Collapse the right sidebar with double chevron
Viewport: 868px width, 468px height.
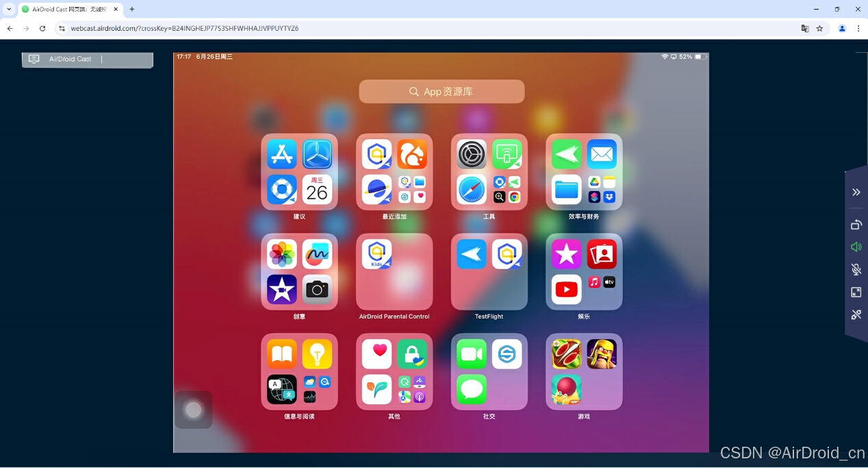pyautogui.click(x=856, y=192)
